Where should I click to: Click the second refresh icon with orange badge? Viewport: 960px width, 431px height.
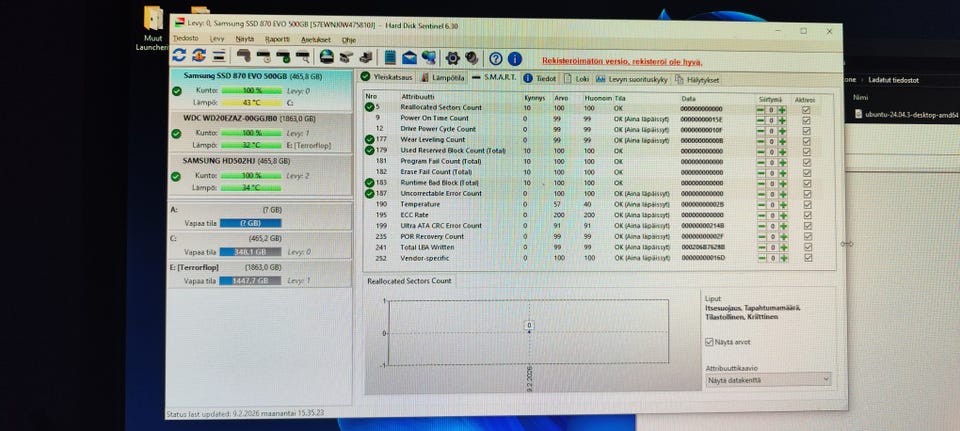198,56
